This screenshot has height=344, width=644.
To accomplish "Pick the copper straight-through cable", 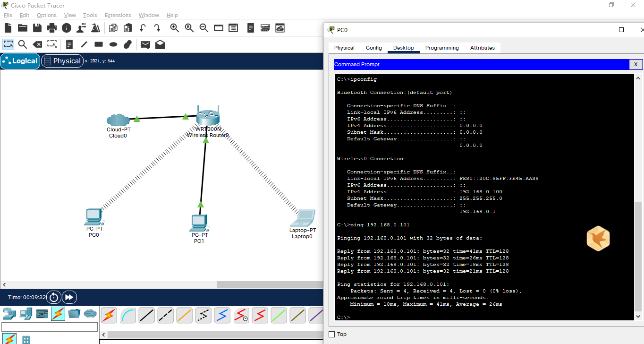I will [146, 315].
